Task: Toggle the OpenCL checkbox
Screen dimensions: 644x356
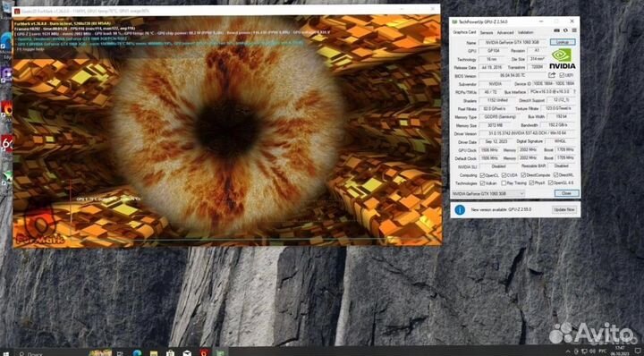Action: click(x=482, y=175)
